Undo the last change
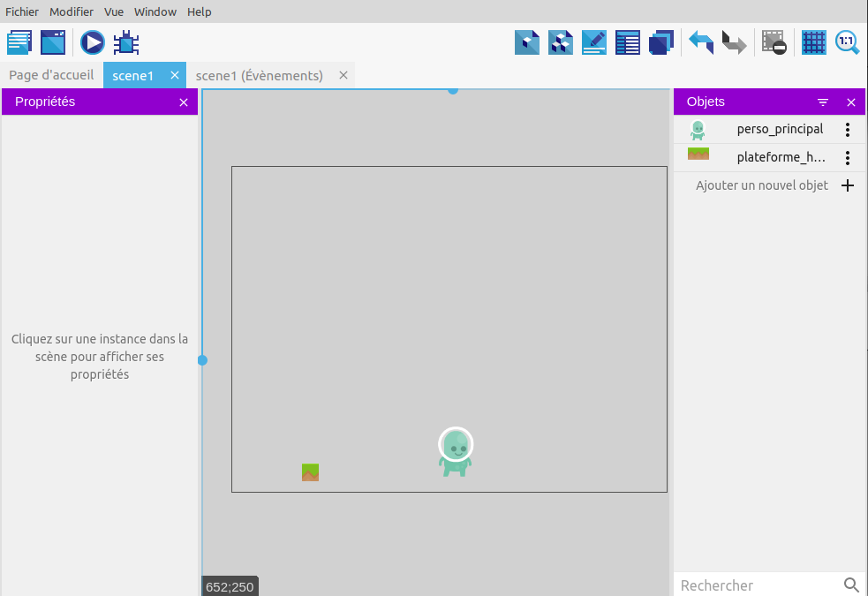 tap(701, 42)
